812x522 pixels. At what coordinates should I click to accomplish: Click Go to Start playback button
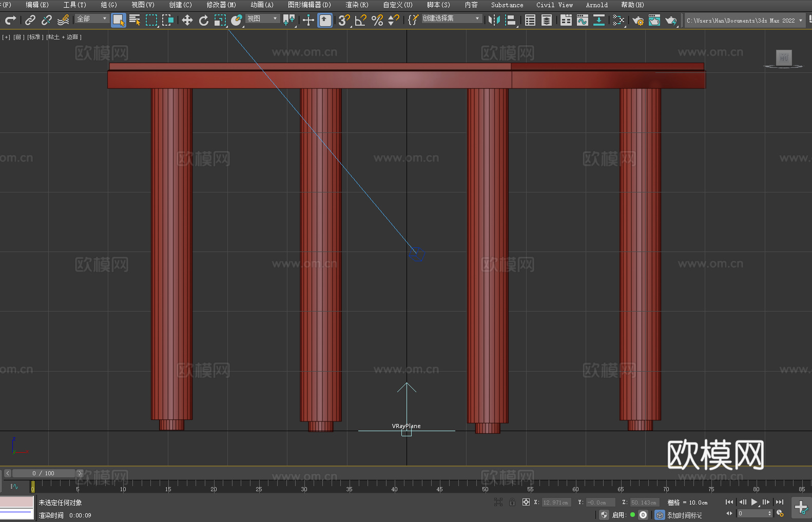click(729, 502)
